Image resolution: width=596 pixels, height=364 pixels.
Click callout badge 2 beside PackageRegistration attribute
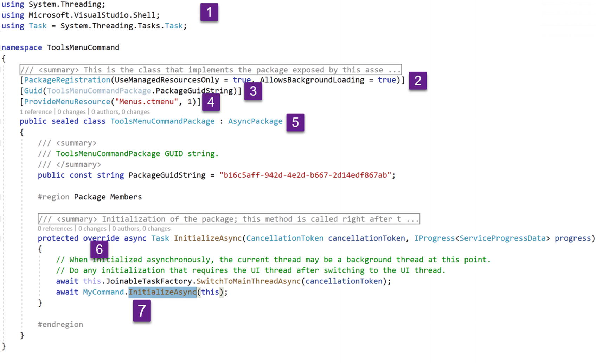(418, 80)
